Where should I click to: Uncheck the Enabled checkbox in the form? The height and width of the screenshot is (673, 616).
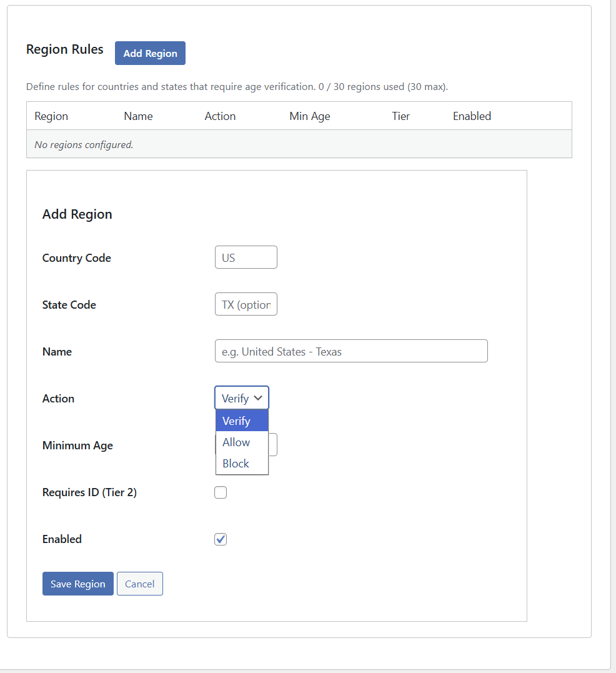(x=221, y=539)
